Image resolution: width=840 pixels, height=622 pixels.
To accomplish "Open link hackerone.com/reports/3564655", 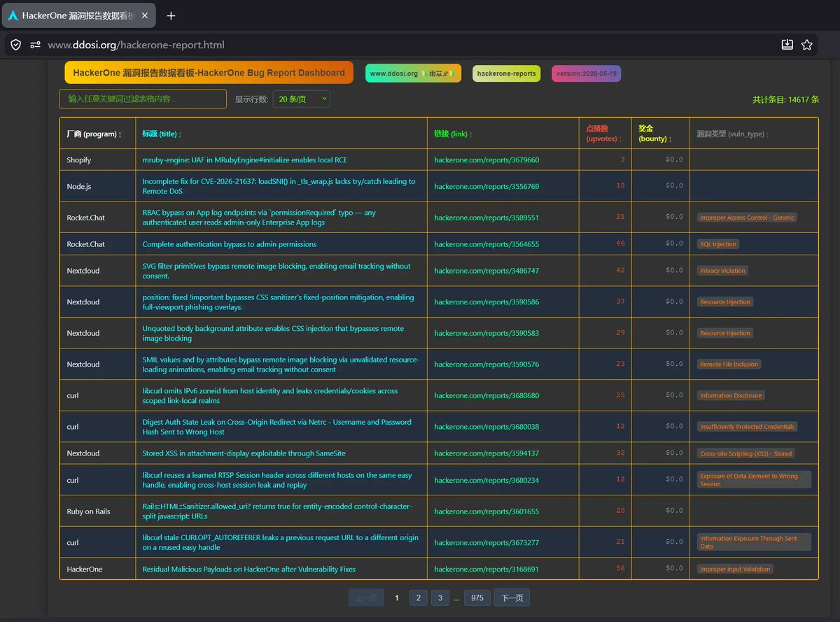I will coord(486,244).
